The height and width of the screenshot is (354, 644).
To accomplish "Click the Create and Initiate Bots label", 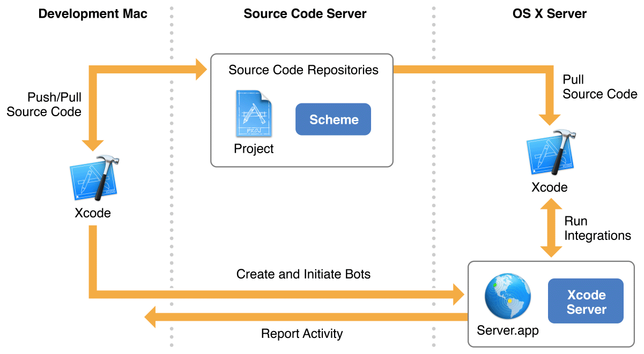I will [303, 274].
